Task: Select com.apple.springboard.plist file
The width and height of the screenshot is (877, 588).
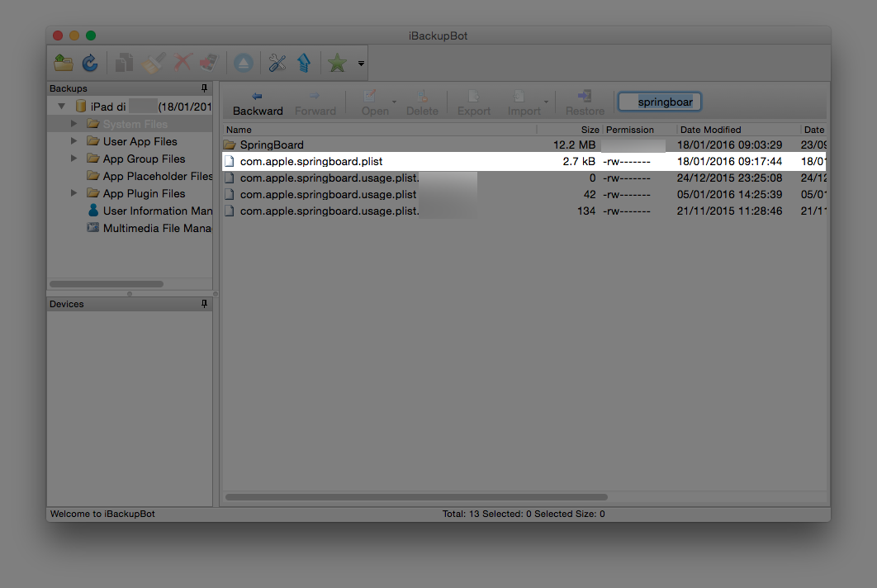Action: pos(524,161)
